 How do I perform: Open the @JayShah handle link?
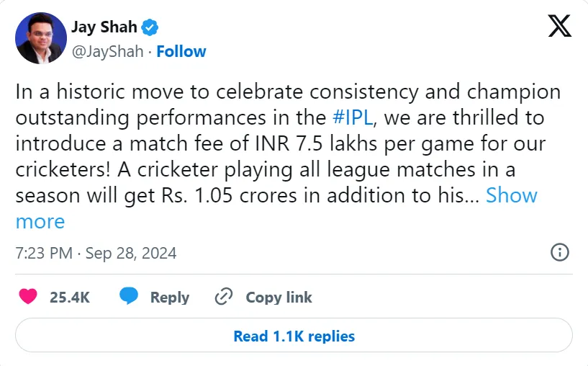click(108, 51)
